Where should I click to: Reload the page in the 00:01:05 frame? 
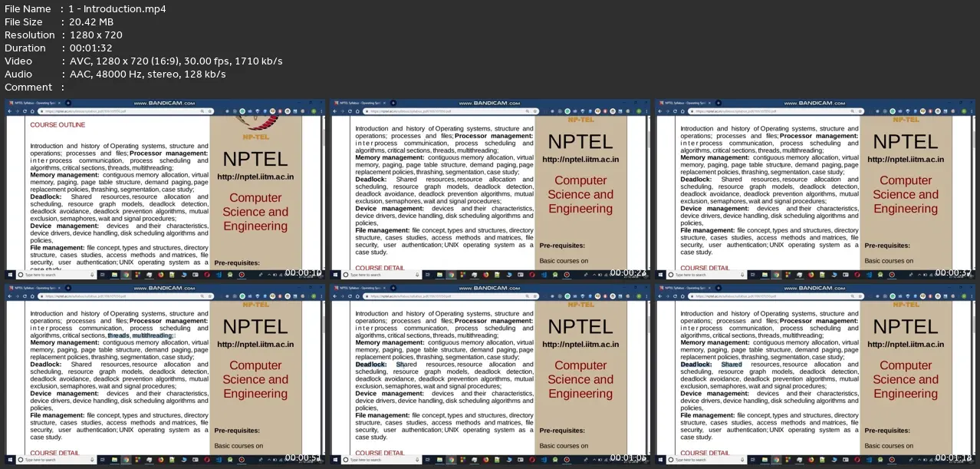point(350,296)
